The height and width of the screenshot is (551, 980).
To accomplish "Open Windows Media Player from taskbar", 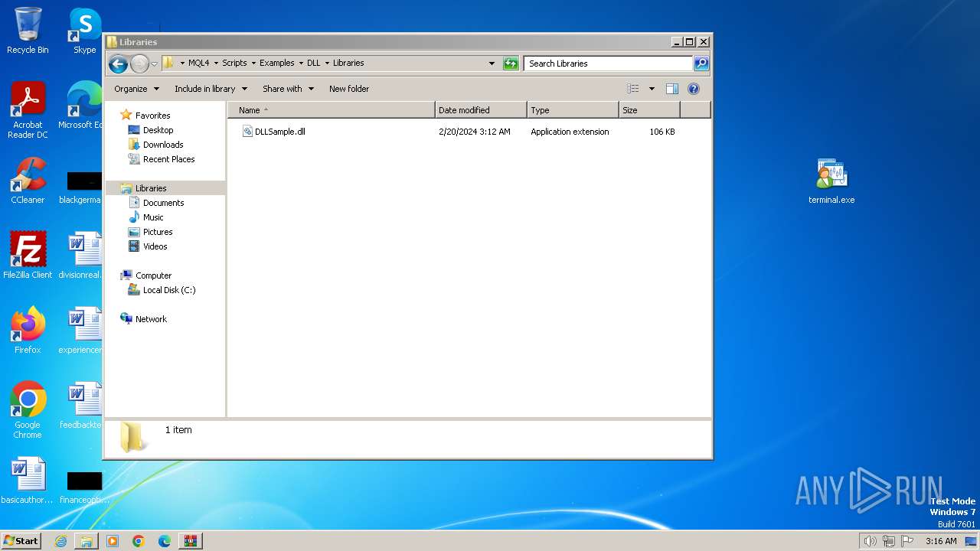I will [x=113, y=541].
